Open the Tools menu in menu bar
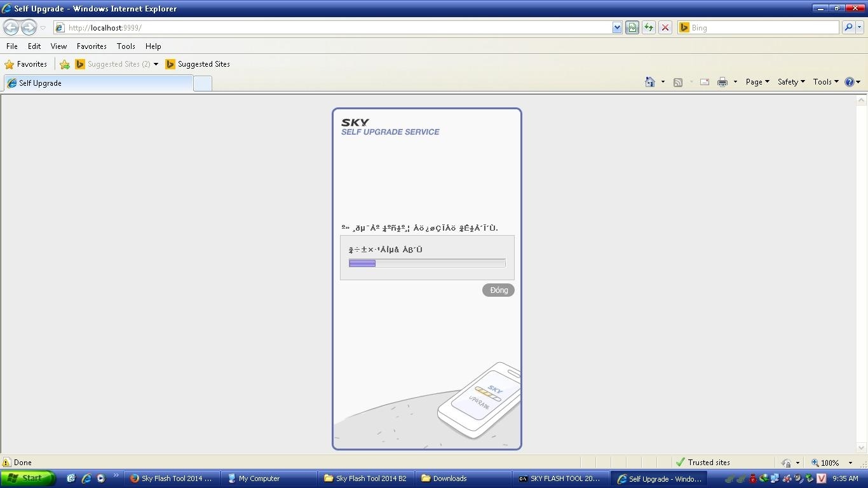The height and width of the screenshot is (488, 868). tap(126, 46)
